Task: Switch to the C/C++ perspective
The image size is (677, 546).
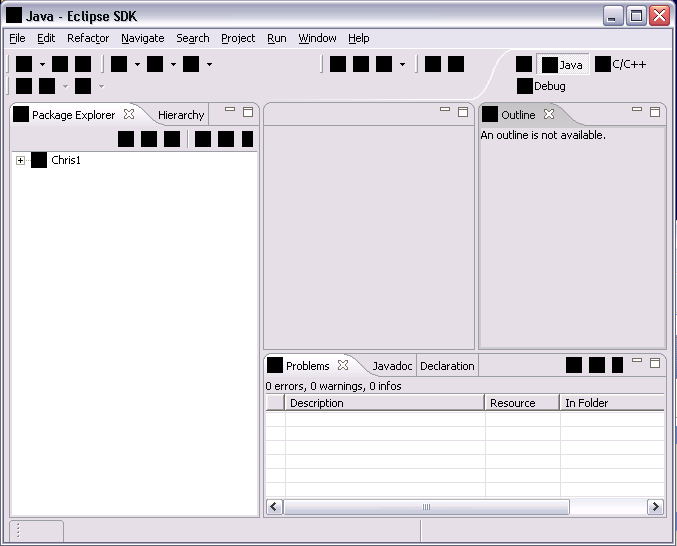Action: click(x=620, y=64)
